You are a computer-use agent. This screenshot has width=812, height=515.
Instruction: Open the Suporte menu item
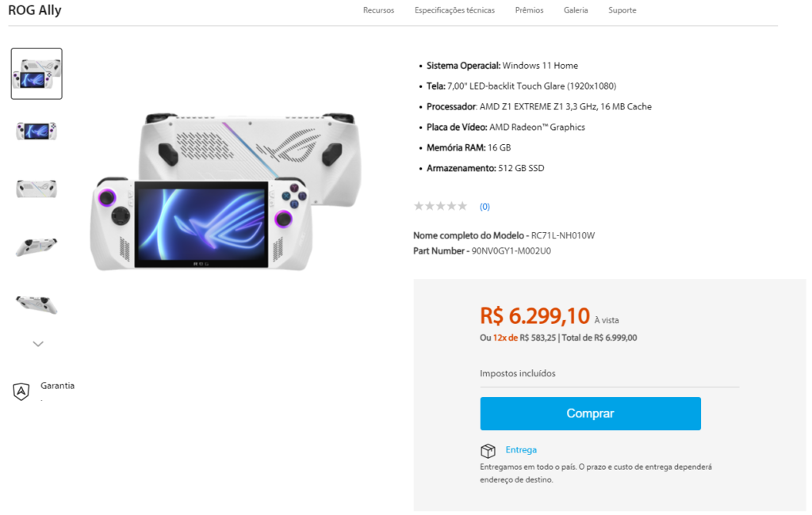coord(622,10)
